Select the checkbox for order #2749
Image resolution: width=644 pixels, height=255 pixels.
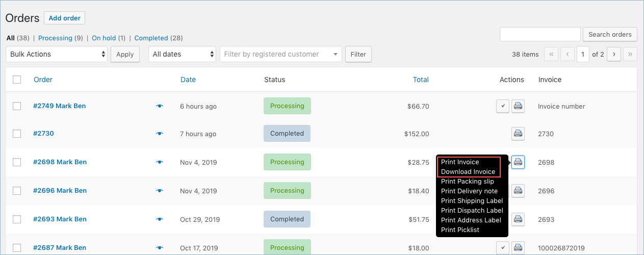(x=17, y=106)
